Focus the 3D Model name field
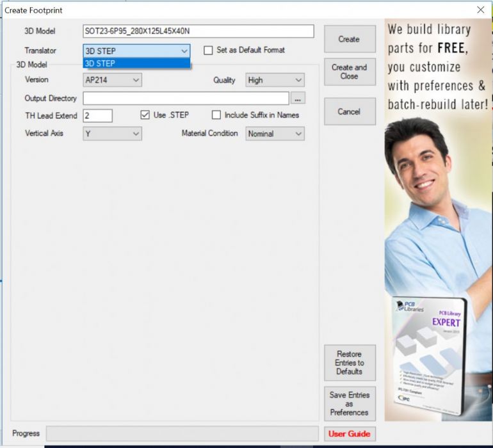493x448 pixels. (x=198, y=31)
